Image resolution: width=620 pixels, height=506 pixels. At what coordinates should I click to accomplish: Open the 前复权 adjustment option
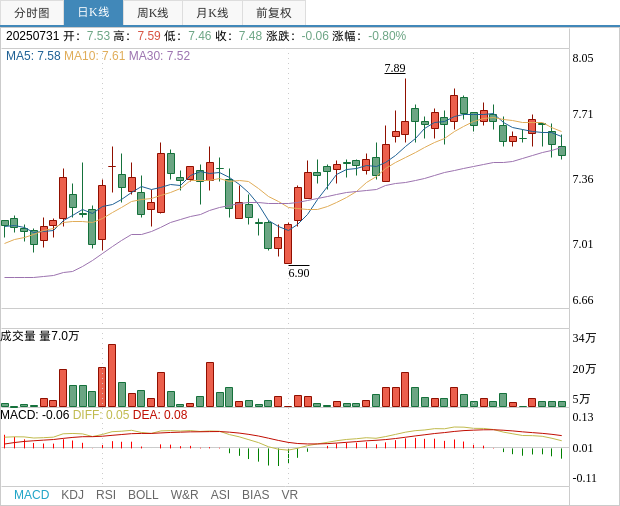[x=273, y=13]
